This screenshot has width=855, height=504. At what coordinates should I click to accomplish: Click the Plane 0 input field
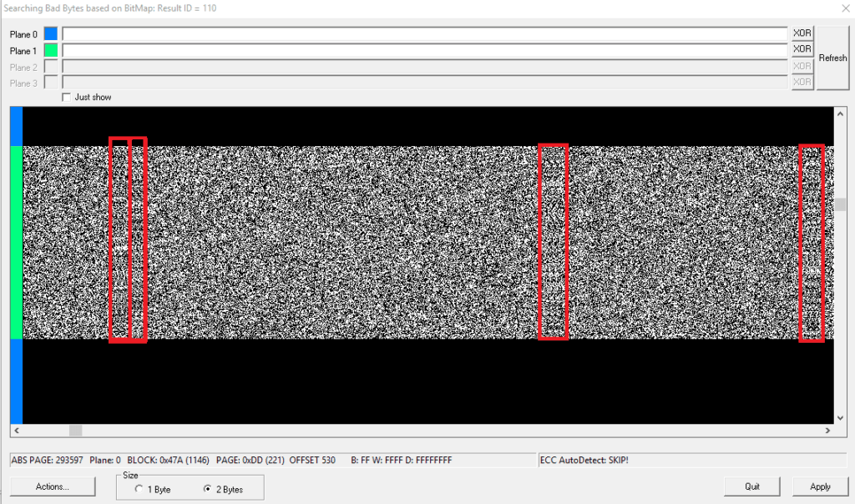(x=425, y=33)
